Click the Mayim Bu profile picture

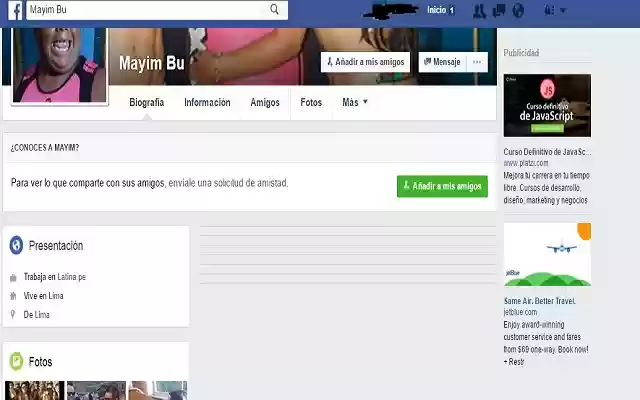coord(60,64)
